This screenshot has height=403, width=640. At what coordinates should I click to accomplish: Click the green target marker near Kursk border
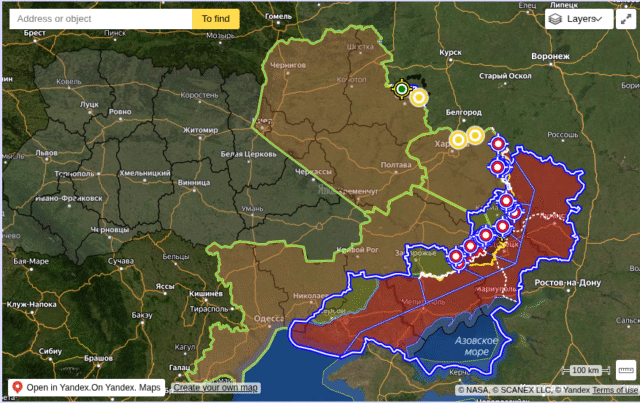pos(402,89)
